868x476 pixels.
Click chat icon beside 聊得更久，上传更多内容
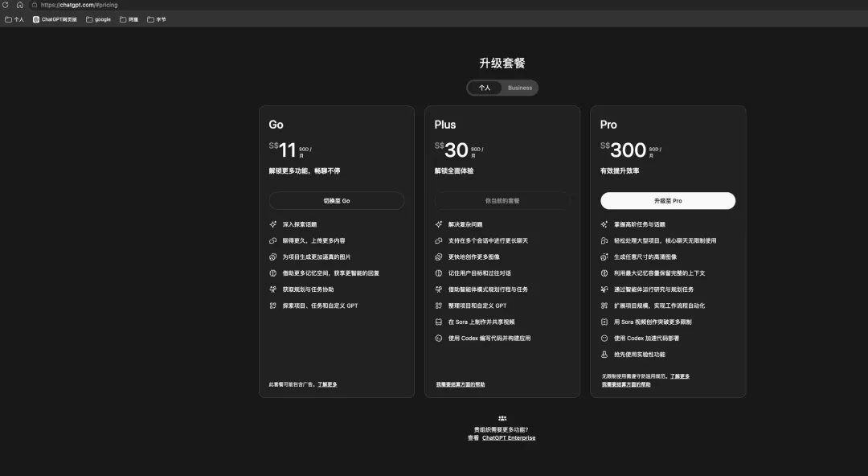(273, 240)
